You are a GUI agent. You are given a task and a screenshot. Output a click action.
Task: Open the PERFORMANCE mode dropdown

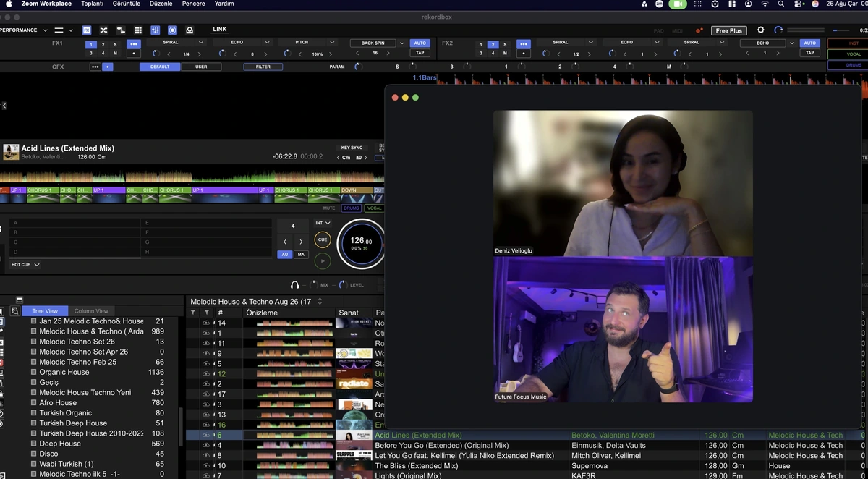pos(23,30)
